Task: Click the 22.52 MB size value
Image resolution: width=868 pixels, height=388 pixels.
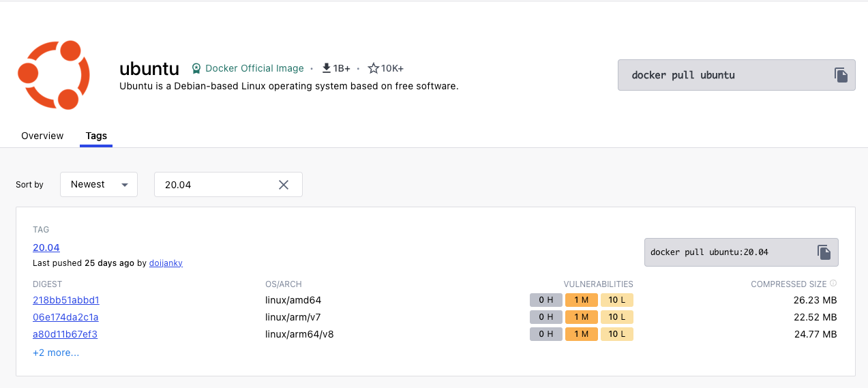Action: [x=815, y=317]
